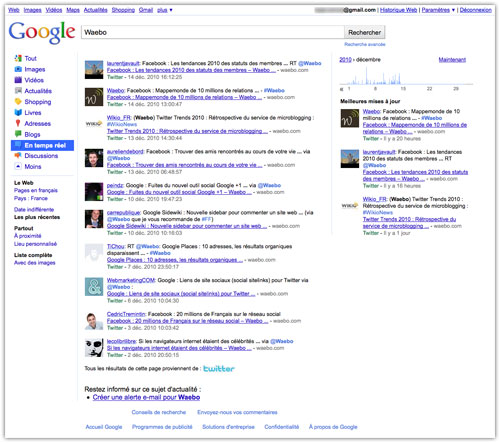This screenshot has height=443, width=500.
Task: Open Historique Web link
Action: [398, 10]
